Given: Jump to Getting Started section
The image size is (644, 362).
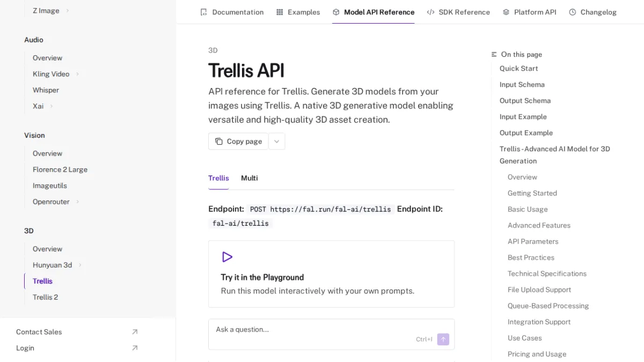Looking at the screenshot, I should 532,193.
